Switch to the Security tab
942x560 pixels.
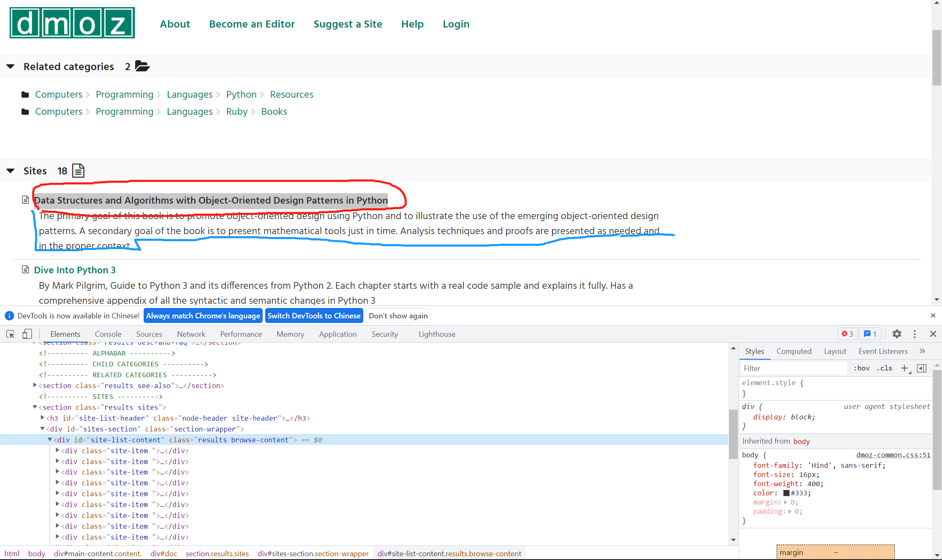385,334
